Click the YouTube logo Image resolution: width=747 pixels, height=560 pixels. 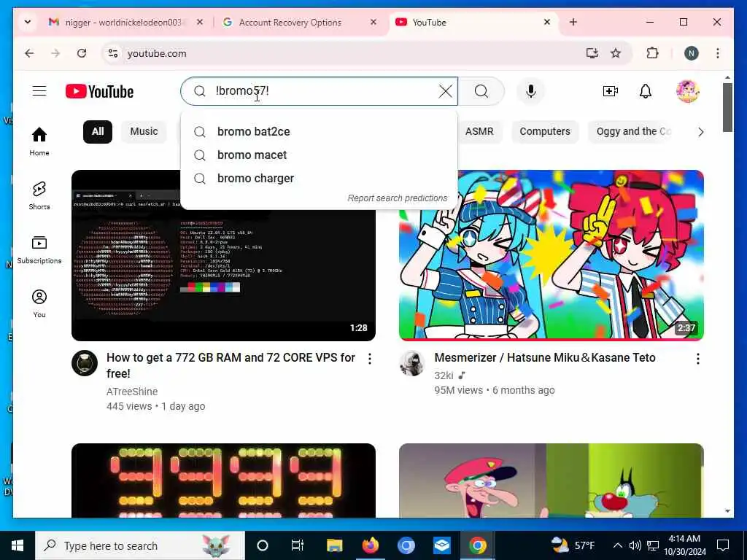(99, 91)
